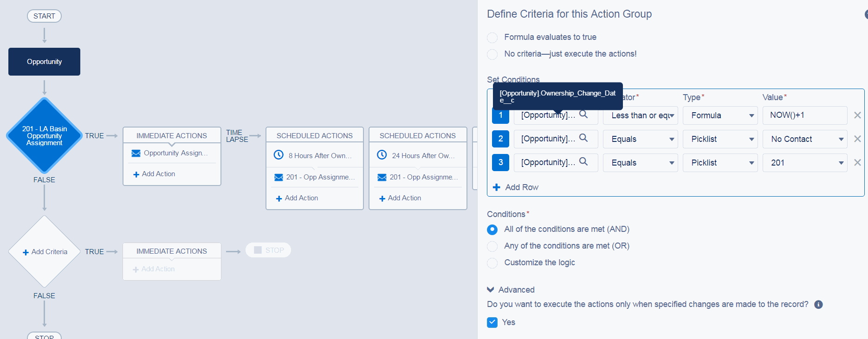The height and width of the screenshot is (339, 868).
Task: Open the 24 Hours After Ow schedule
Action: click(417, 156)
